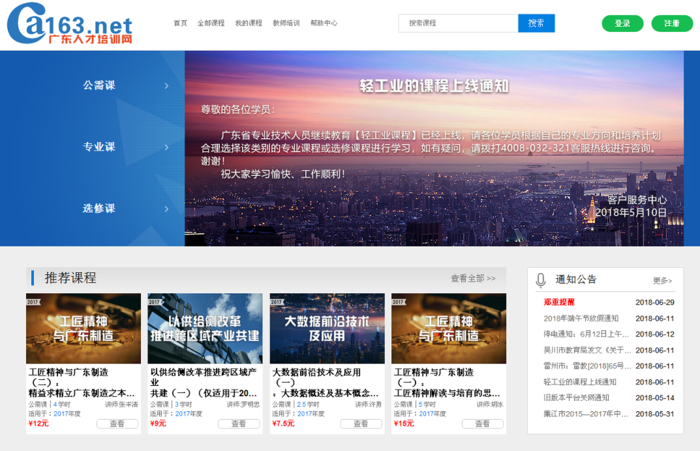The image size is (700, 451).
Task: Click the microphone icon beside 通知公告
Action: (x=541, y=280)
